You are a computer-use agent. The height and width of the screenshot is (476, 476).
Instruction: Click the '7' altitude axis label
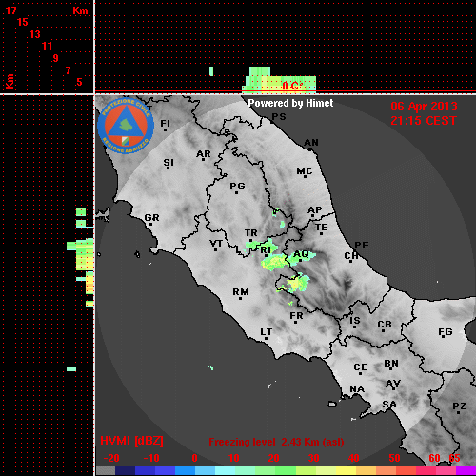[x=68, y=70]
